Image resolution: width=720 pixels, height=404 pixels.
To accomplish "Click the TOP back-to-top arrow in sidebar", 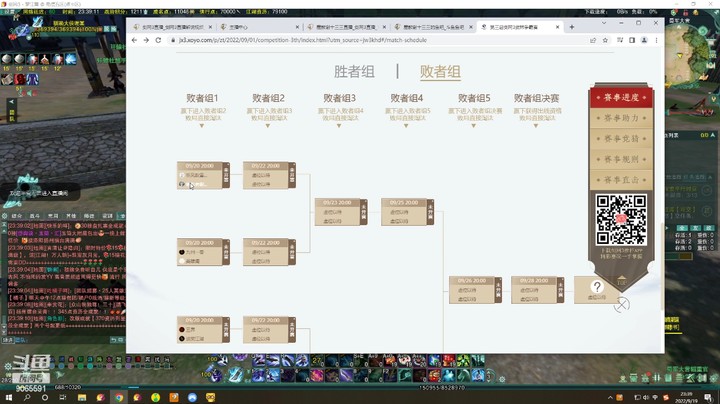I will [621, 281].
